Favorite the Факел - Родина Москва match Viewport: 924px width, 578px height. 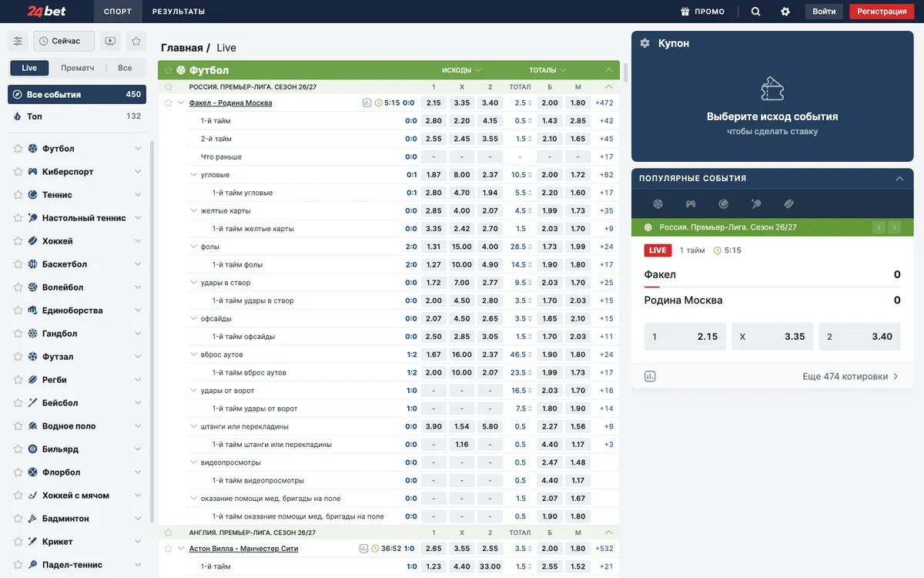tap(168, 102)
